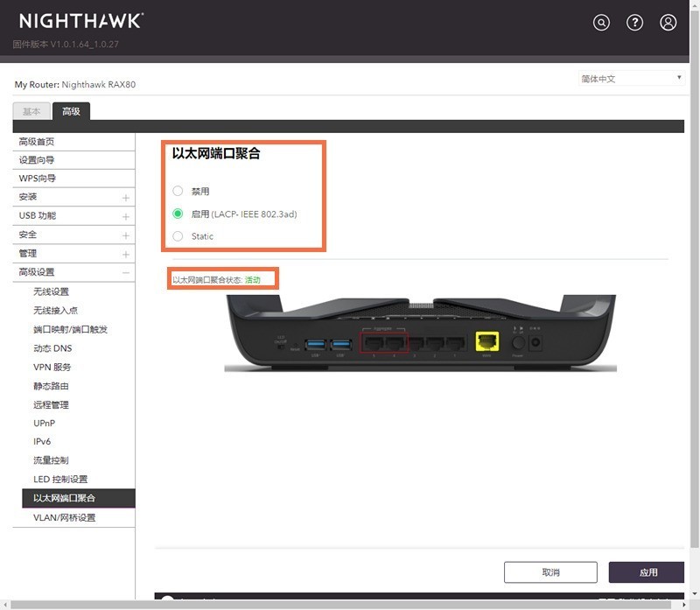Open the user account icon
The image size is (700, 610).
point(668,23)
